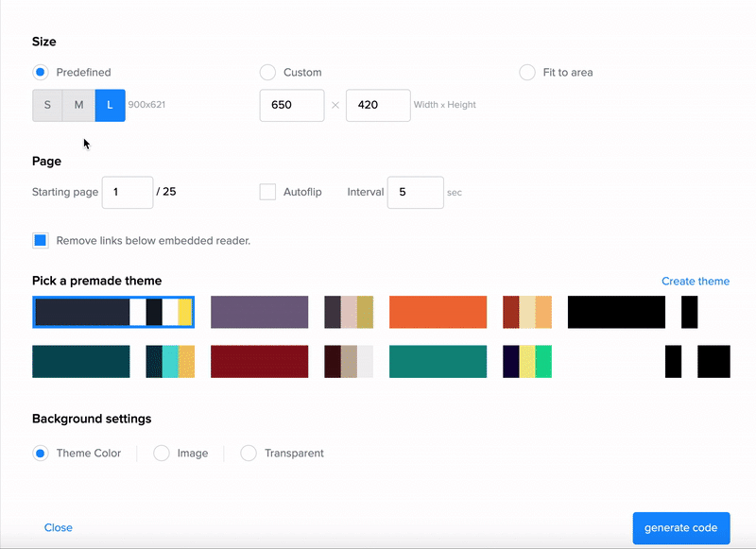The height and width of the screenshot is (549, 756).
Task: Select the Predefined size radio button
Action: point(41,73)
